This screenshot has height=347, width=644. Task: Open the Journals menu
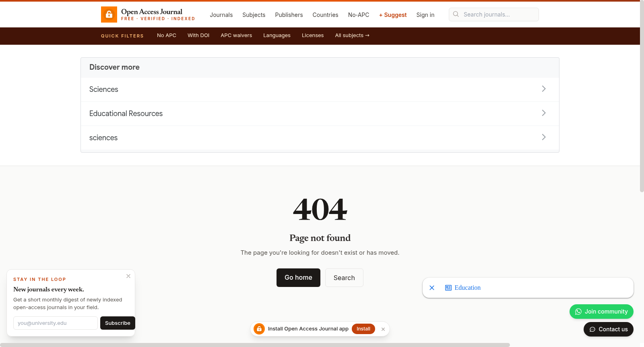coord(221,15)
